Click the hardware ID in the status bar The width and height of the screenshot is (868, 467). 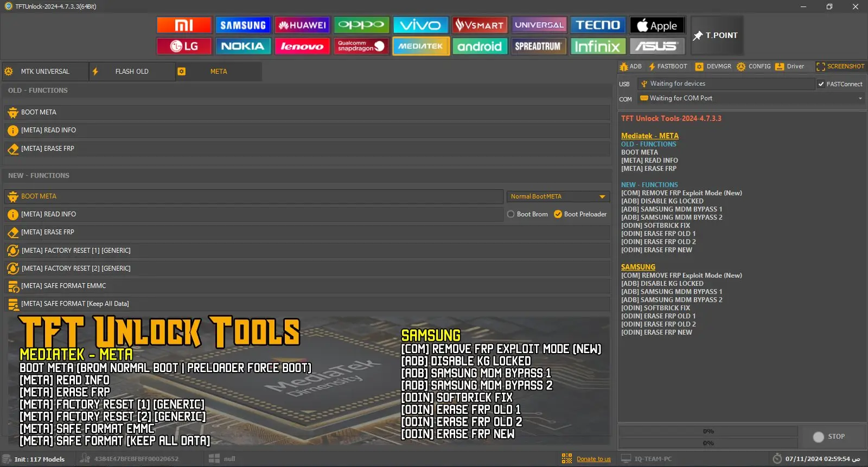(136, 459)
